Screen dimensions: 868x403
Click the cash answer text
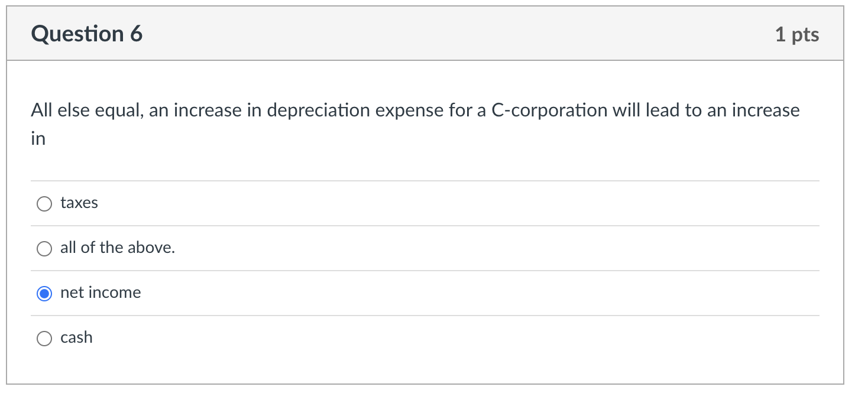pyautogui.click(x=76, y=337)
